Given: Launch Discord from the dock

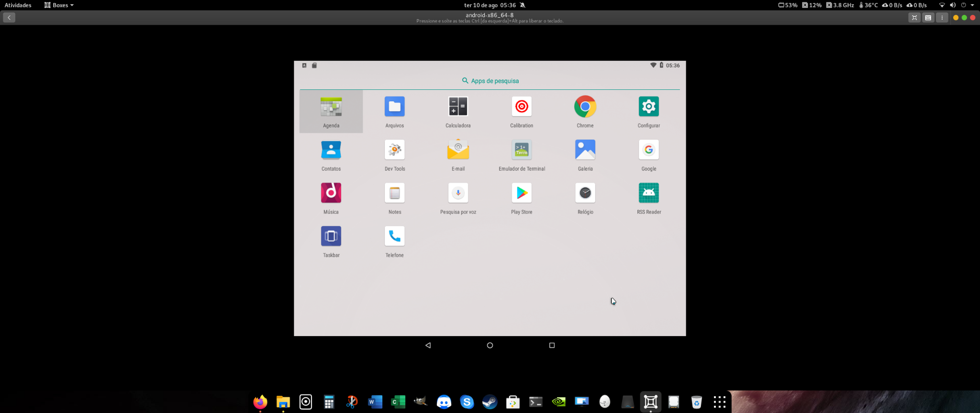Looking at the screenshot, I should click(444, 402).
